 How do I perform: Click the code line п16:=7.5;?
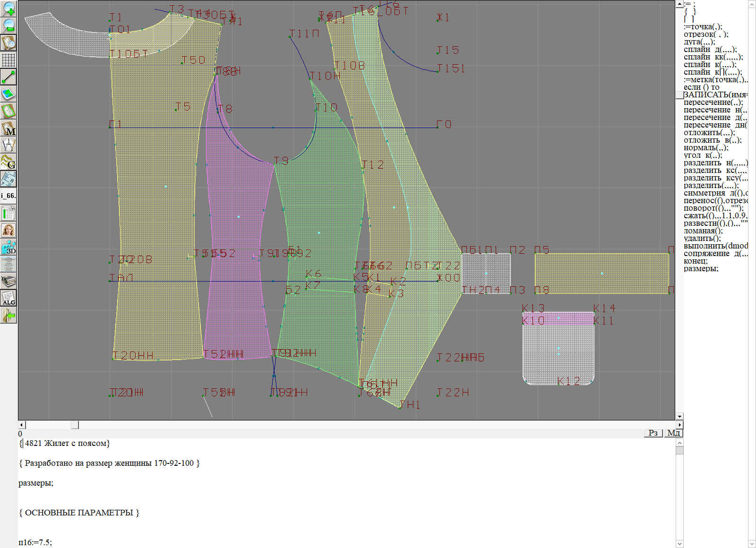(35, 542)
